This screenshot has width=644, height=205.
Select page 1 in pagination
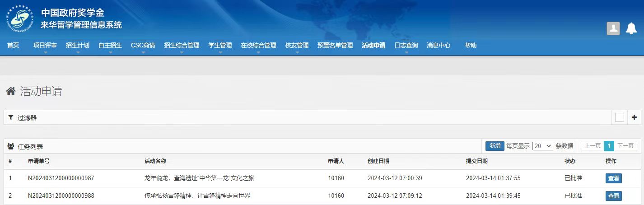click(x=609, y=146)
